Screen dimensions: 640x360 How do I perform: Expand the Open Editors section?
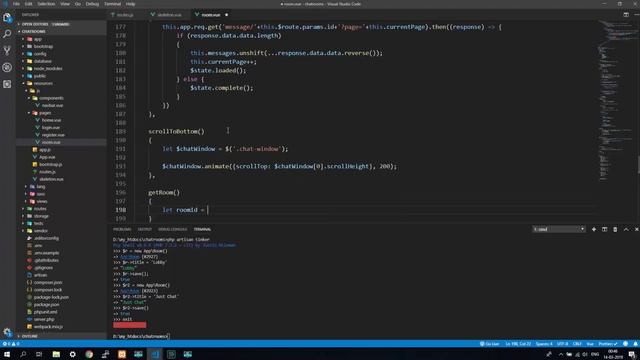[x=61, y=24]
